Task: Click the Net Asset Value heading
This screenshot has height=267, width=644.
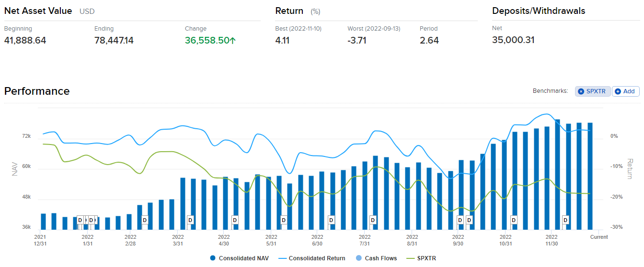Action: tap(38, 11)
